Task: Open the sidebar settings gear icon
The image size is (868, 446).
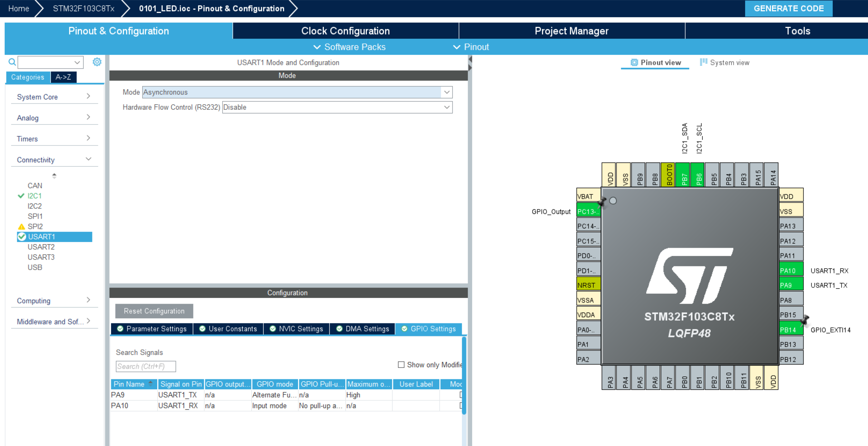Action: pyautogui.click(x=97, y=62)
